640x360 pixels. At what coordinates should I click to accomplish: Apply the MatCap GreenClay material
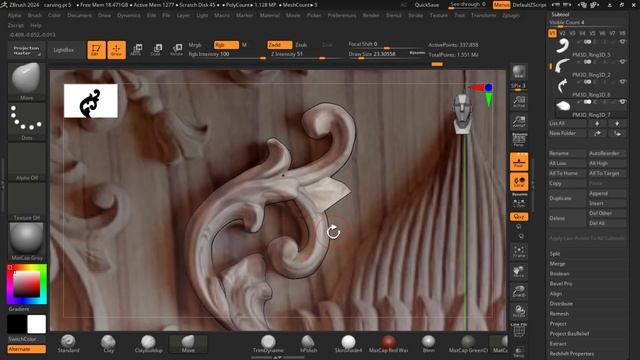(468, 343)
